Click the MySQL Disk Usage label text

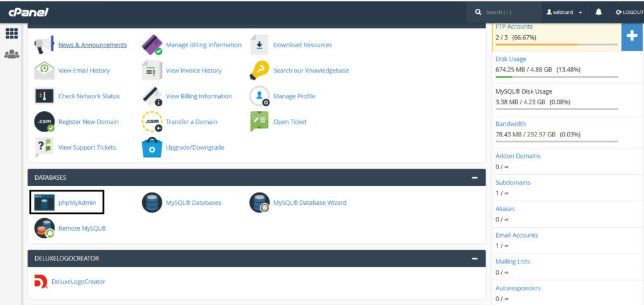[x=524, y=92]
